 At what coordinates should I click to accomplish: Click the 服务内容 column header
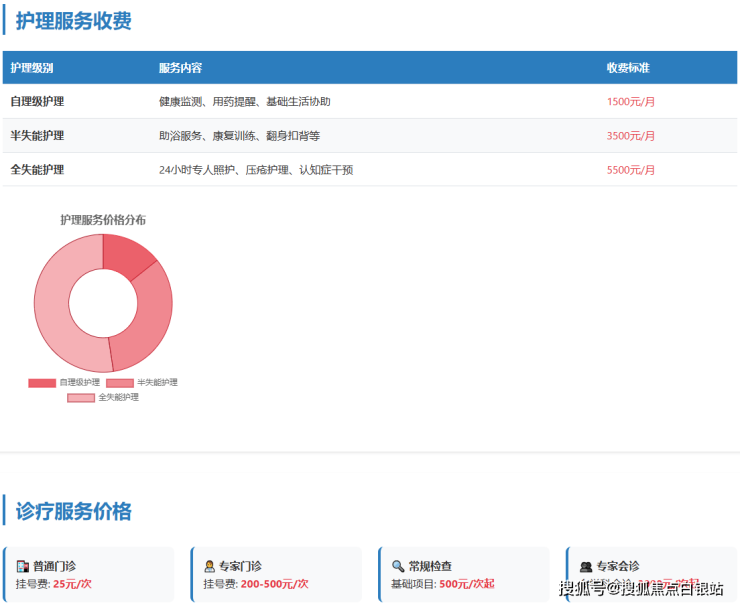(x=180, y=68)
